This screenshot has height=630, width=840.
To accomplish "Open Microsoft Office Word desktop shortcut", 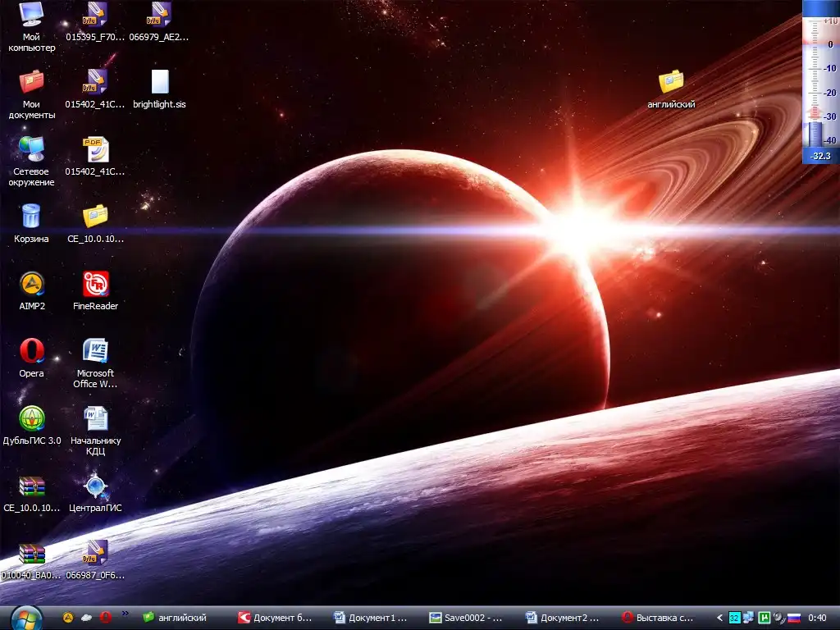I will point(95,351).
